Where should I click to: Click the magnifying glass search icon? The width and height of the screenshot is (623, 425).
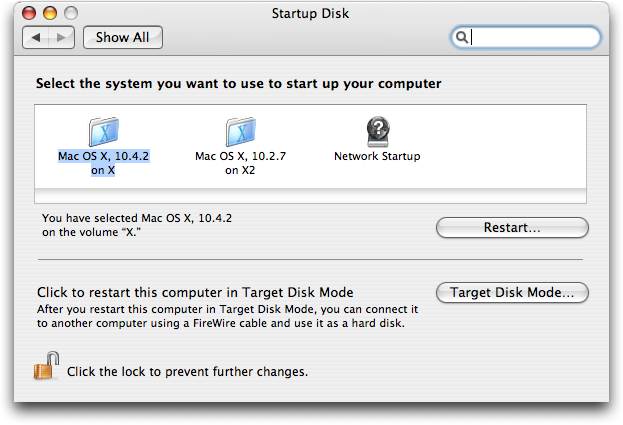click(x=461, y=37)
